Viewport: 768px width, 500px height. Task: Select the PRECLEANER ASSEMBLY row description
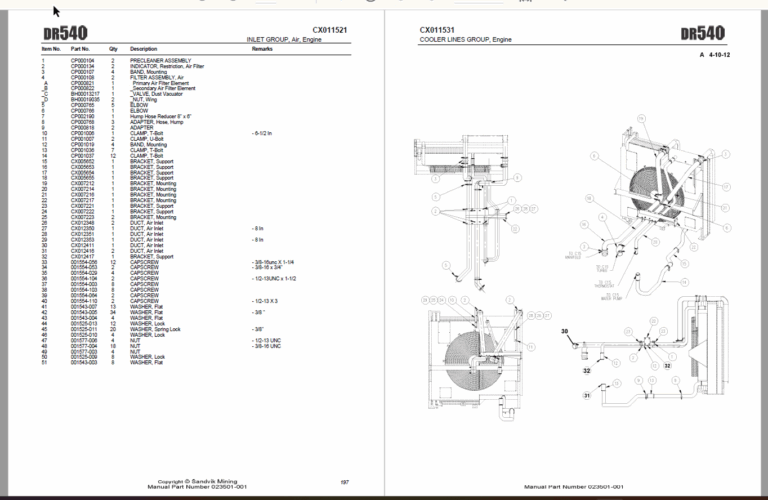tap(160, 61)
